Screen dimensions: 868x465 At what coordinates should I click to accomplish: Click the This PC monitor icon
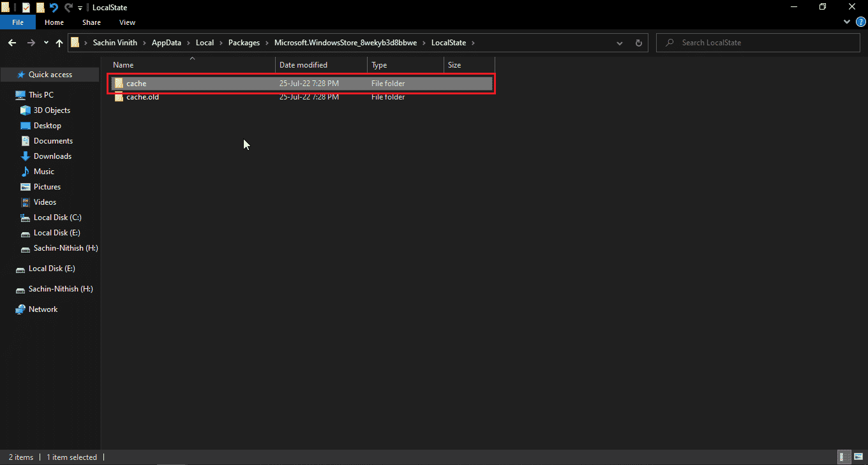pyautogui.click(x=20, y=95)
